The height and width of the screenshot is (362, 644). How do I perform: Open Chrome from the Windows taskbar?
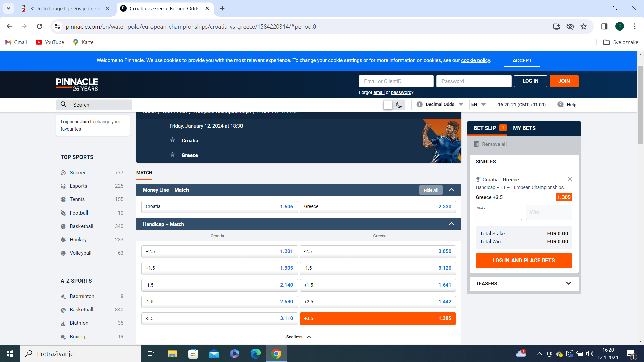pyautogui.click(x=276, y=354)
